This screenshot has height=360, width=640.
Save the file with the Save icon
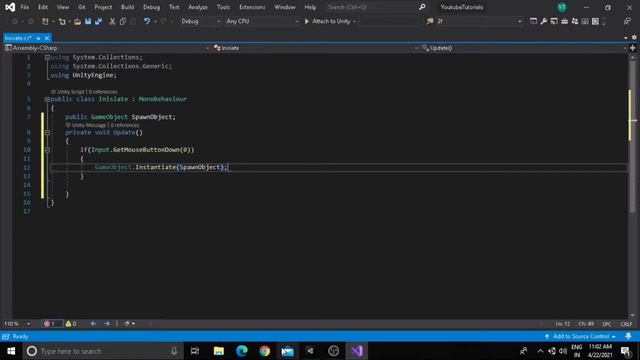point(88,21)
